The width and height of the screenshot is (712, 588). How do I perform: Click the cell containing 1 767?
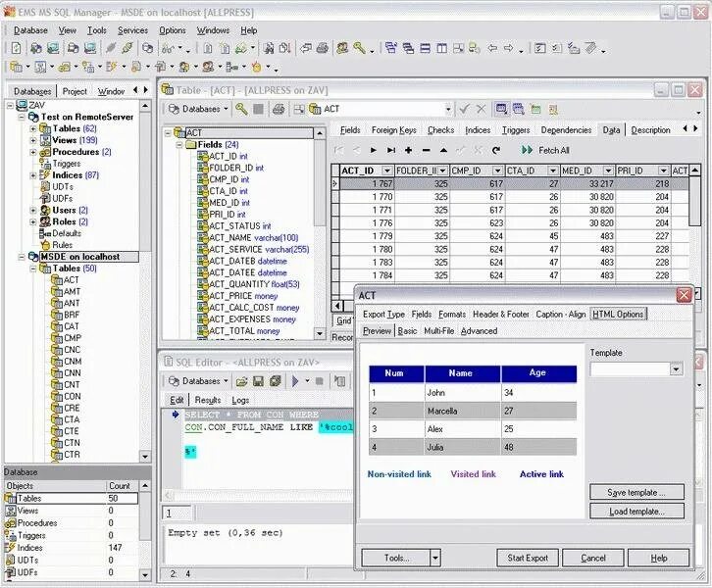[368, 184]
